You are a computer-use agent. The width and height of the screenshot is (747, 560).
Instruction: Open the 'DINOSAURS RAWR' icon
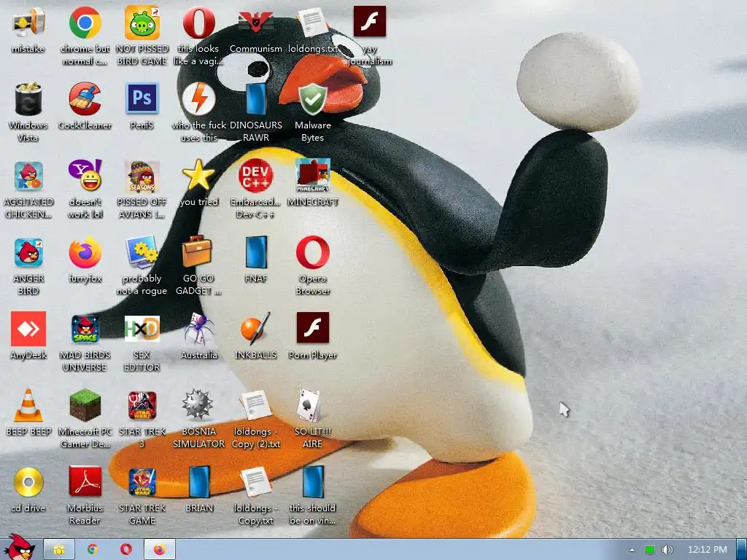pyautogui.click(x=256, y=99)
